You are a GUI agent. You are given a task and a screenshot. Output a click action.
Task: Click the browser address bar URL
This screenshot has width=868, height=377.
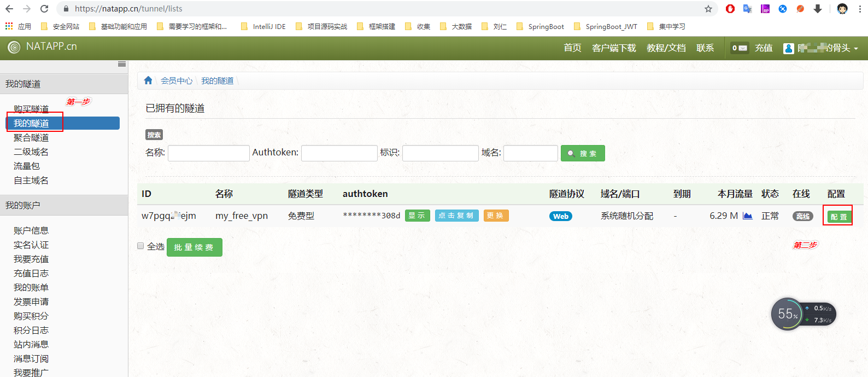(x=128, y=9)
